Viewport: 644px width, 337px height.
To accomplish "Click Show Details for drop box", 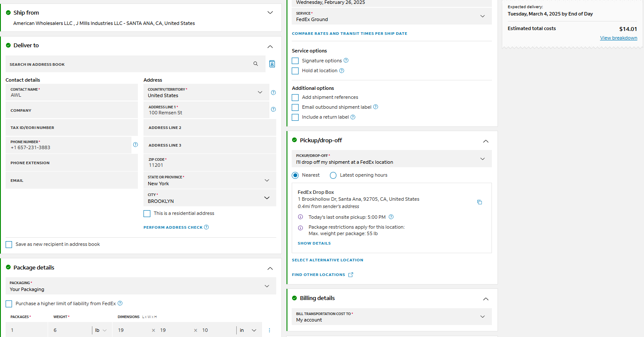I will point(314,243).
